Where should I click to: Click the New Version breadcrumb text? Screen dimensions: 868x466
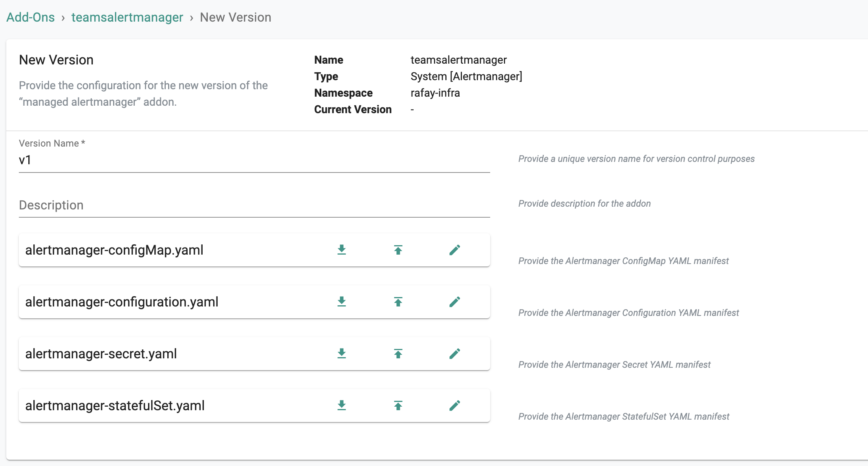tap(236, 17)
